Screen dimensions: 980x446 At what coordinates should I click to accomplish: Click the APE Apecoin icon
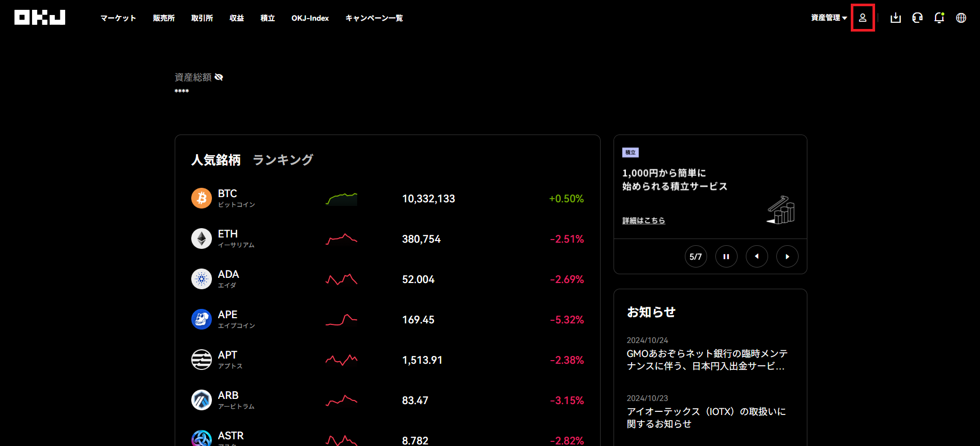click(x=202, y=319)
